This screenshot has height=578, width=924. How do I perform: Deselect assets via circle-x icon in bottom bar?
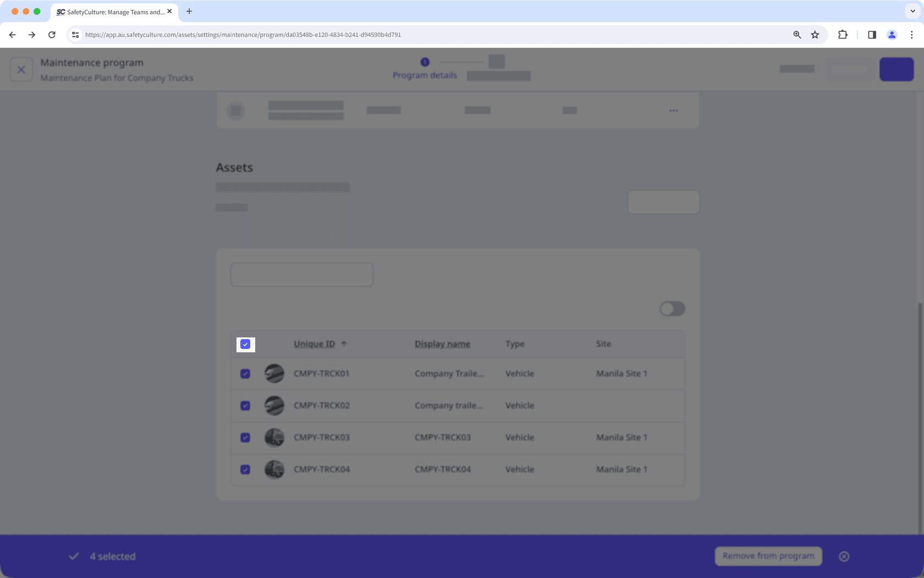(x=844, y=556)
